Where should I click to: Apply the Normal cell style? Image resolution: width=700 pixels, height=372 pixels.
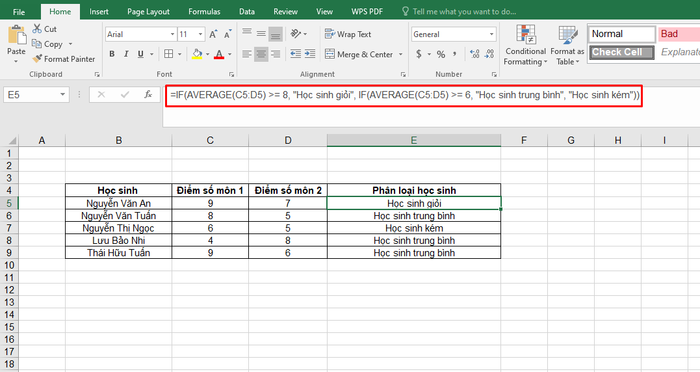[x=622, y=34]
